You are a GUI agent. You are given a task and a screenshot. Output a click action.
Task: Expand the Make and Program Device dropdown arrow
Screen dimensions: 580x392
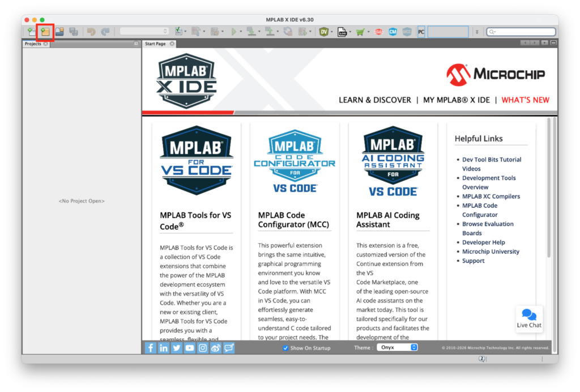(259, 32)
